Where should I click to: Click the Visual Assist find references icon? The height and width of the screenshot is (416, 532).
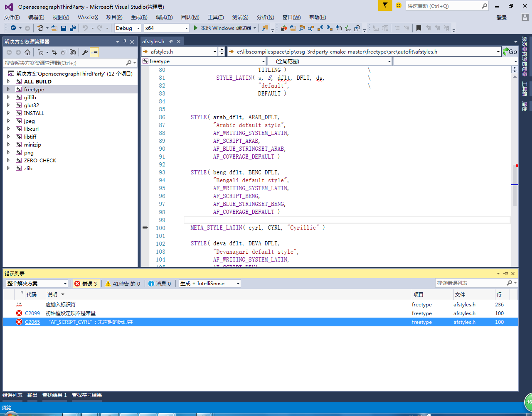coord(311,28)
